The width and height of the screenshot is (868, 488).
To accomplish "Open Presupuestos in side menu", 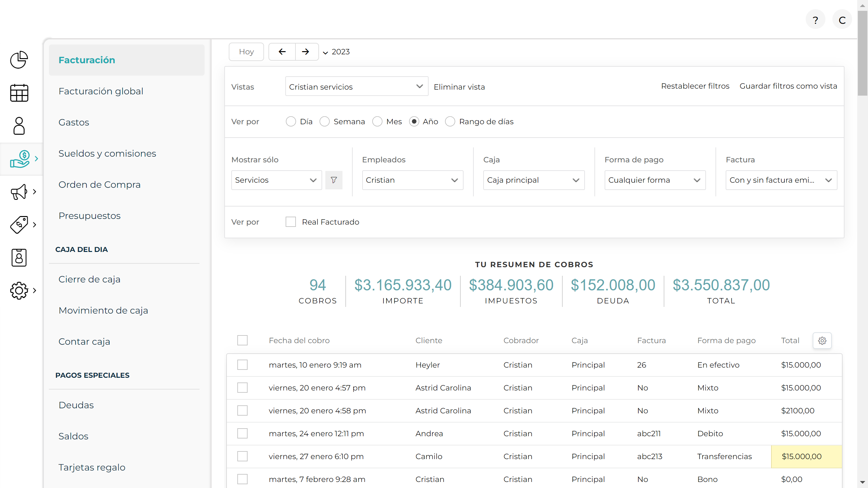I will 89,216.
